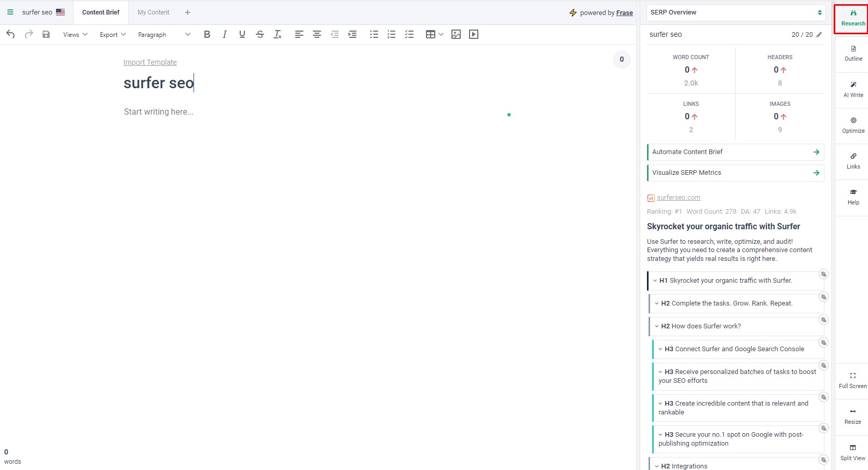This screenshot has width=868, height=470.
Task: Expand H2 Integrations
Action: pyautogui.click(x=657, y=466)
